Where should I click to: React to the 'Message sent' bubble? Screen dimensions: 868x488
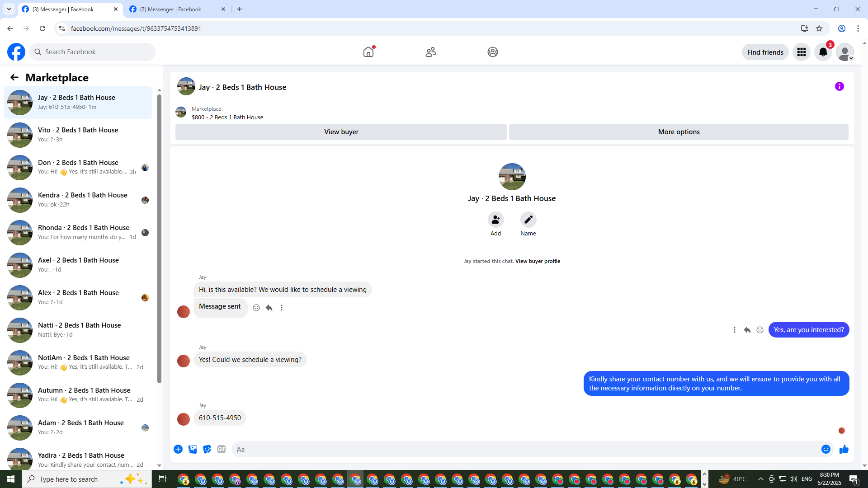[256, 308]
